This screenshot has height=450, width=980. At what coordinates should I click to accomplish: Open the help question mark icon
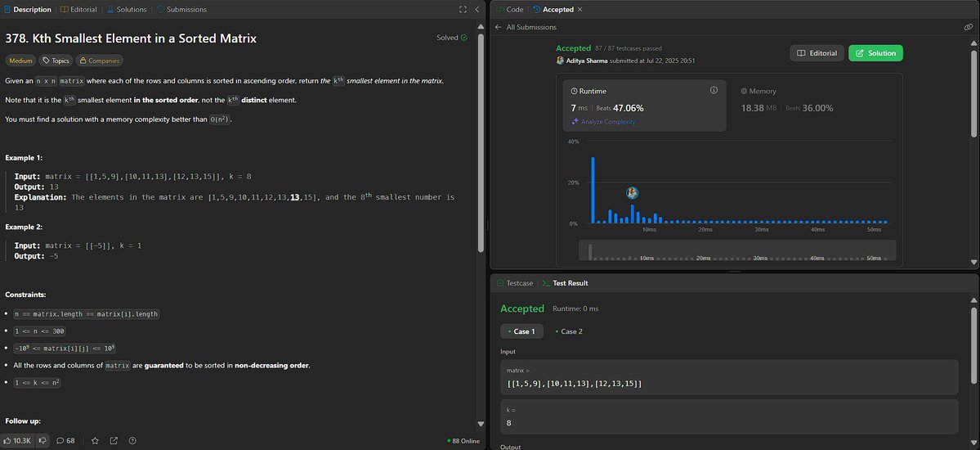(132, 441)
